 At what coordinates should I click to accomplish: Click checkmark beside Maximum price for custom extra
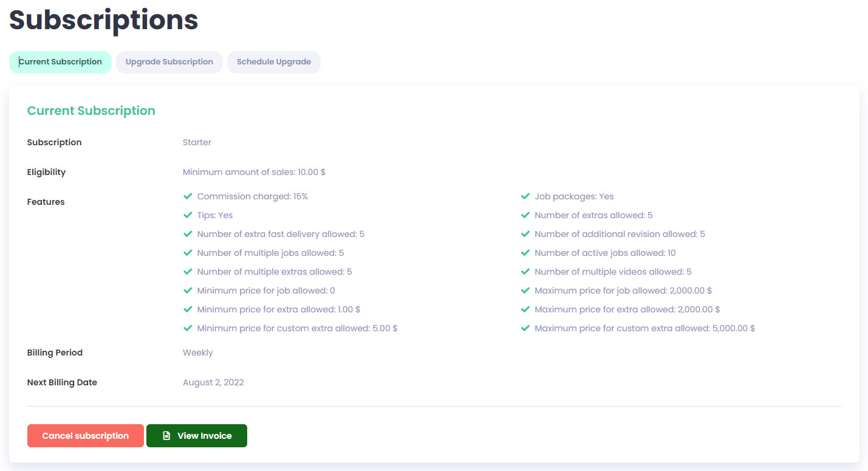[525, 328]
